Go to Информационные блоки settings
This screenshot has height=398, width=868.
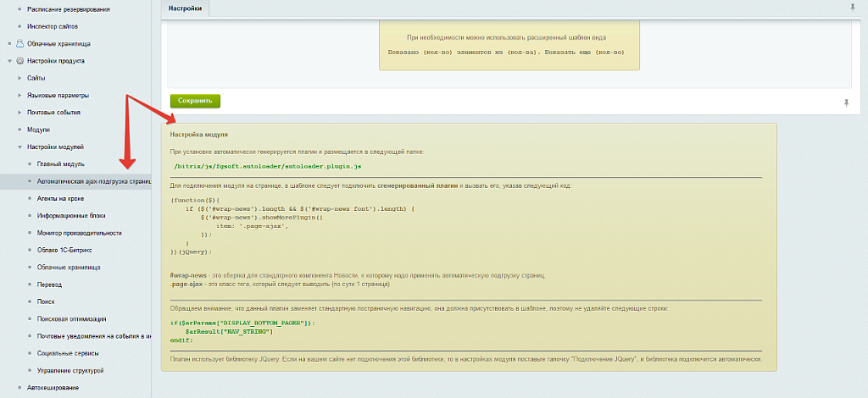pos(71,215)
